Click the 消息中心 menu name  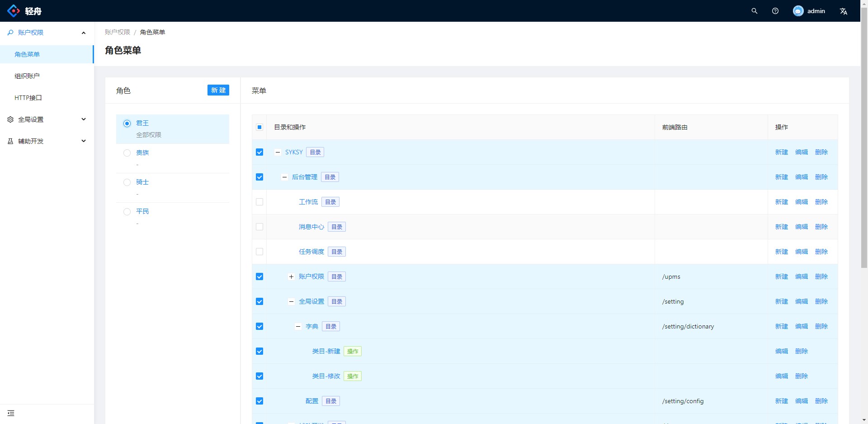click(311, 227)
